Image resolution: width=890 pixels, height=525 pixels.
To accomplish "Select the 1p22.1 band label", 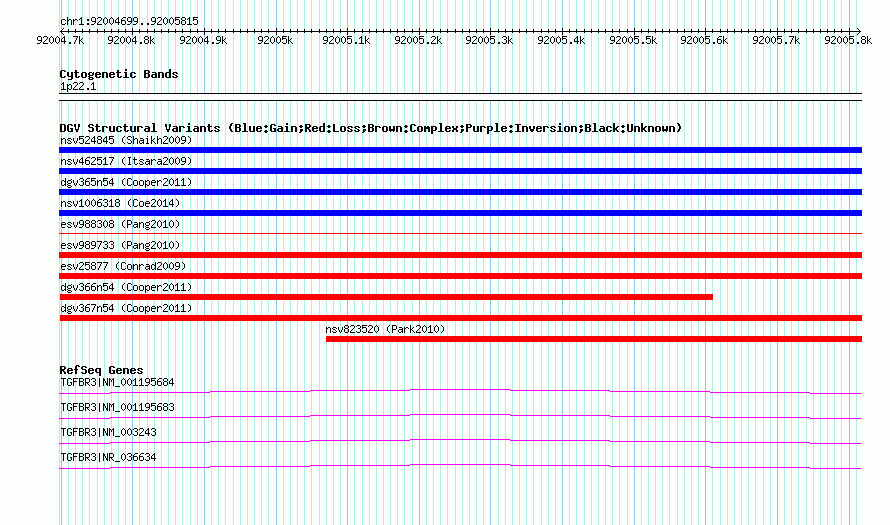I will (78, 86).
